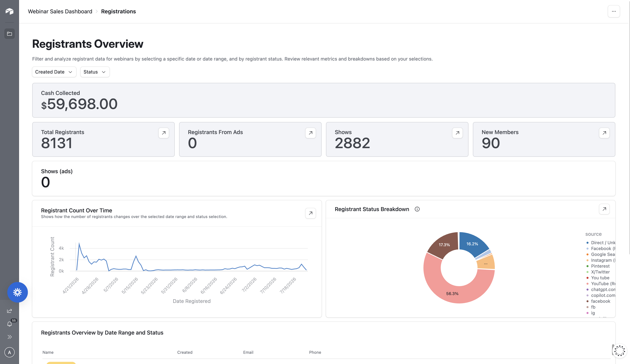Open notifications bell with 55 badge
The width and height of the screenshot is (630, 364).
coord(10,324)
